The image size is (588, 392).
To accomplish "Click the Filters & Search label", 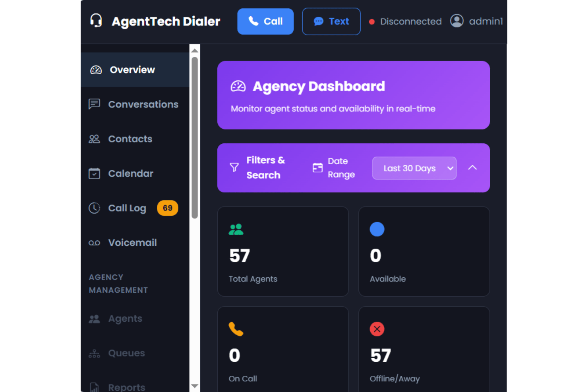I will (x=266, y=168).
